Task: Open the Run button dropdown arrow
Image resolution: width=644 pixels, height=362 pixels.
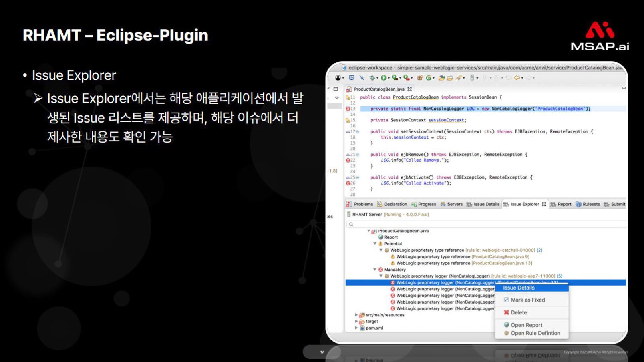Action: pos(389,78)
